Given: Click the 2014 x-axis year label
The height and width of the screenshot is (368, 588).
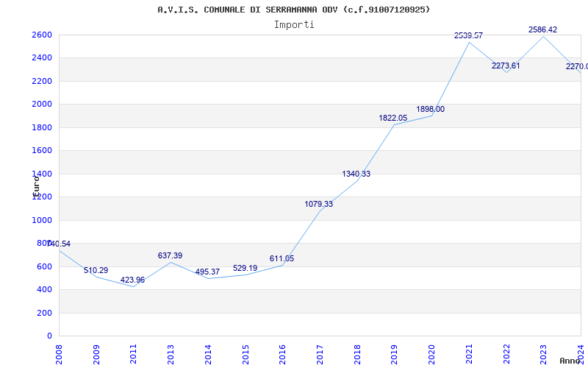Looking at the screenshot, I should (208, 355).
